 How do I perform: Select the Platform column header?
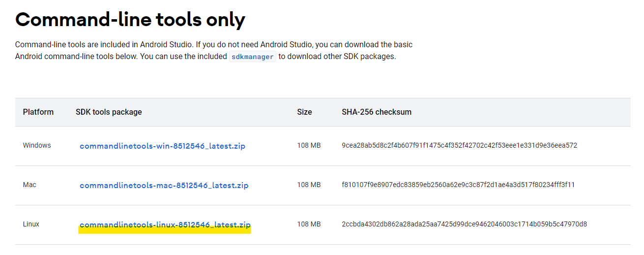click(x=38, y=112)
